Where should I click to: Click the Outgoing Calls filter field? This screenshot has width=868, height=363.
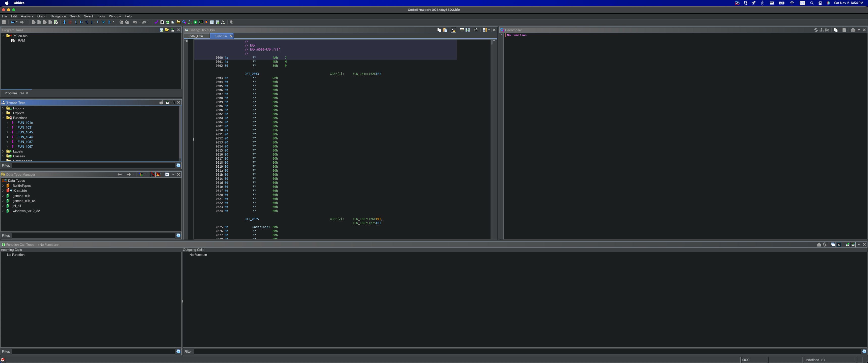click(x=527, y=352)
